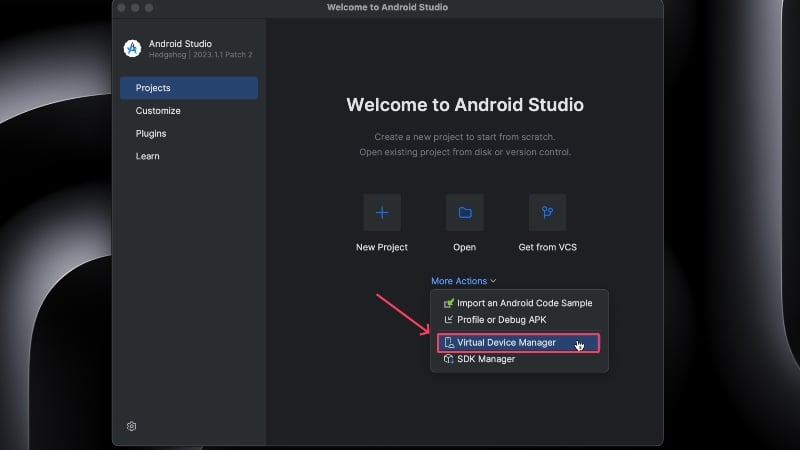Click the Import Android Code Sample icon
Image resolution: width=800 pixels, height=450 pixels.
tap(448, 303)
